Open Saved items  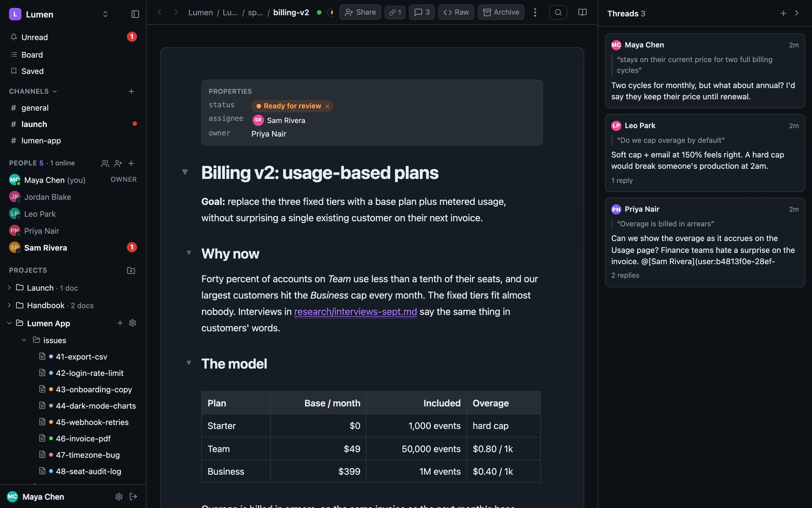tap(73, 71)
